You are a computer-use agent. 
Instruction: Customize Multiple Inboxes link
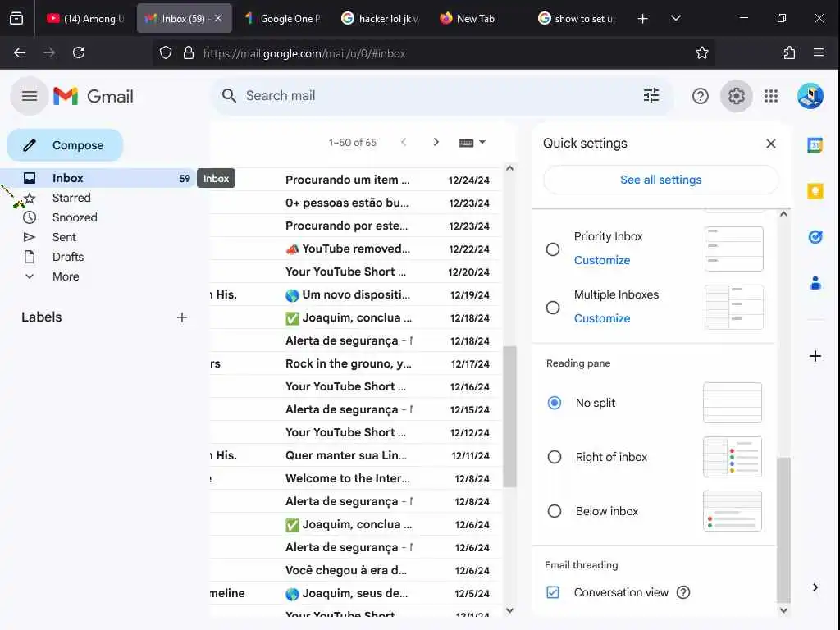click(x=602, y=318)
